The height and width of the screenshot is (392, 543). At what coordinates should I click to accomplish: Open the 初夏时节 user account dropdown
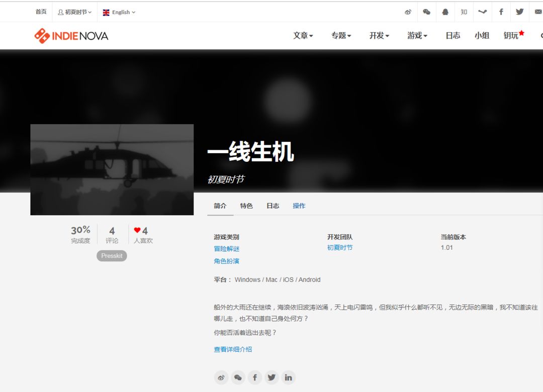pyautogui.click(x=75, y=12)
